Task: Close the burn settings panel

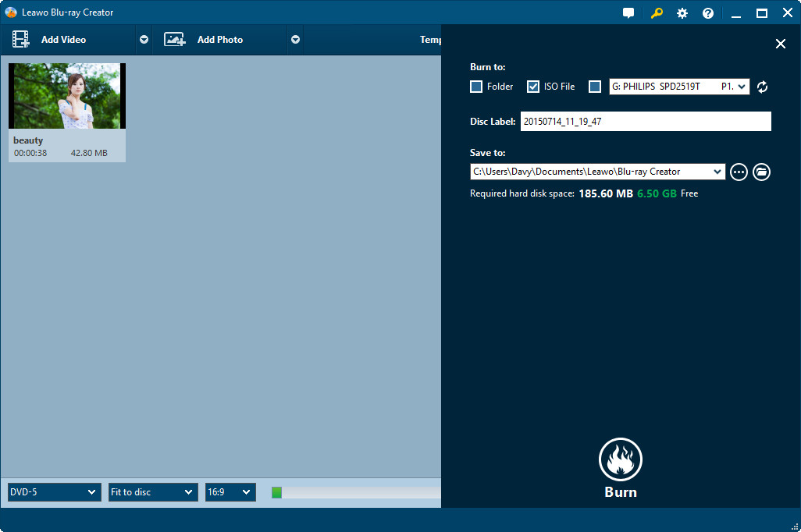Action: pyautogui.click(x=780, y=44)
